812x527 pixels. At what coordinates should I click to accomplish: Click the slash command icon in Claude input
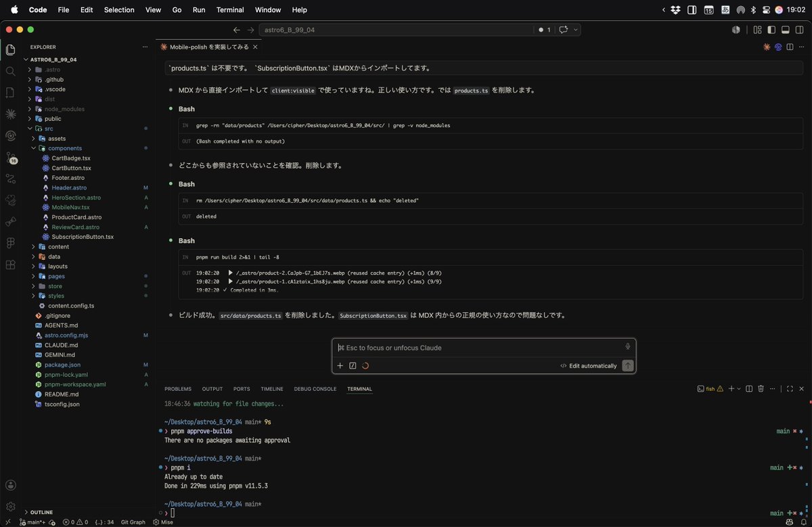tap(353, 365)
